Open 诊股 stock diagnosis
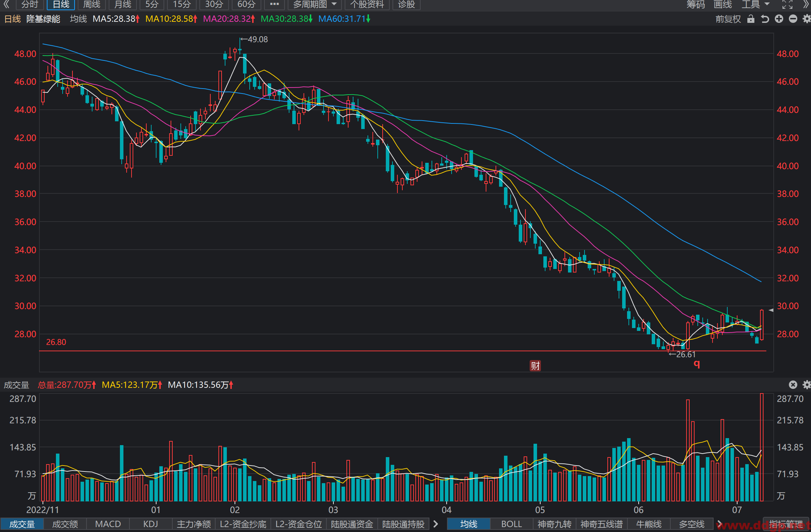Screen dimensions: 811x532 407,4
